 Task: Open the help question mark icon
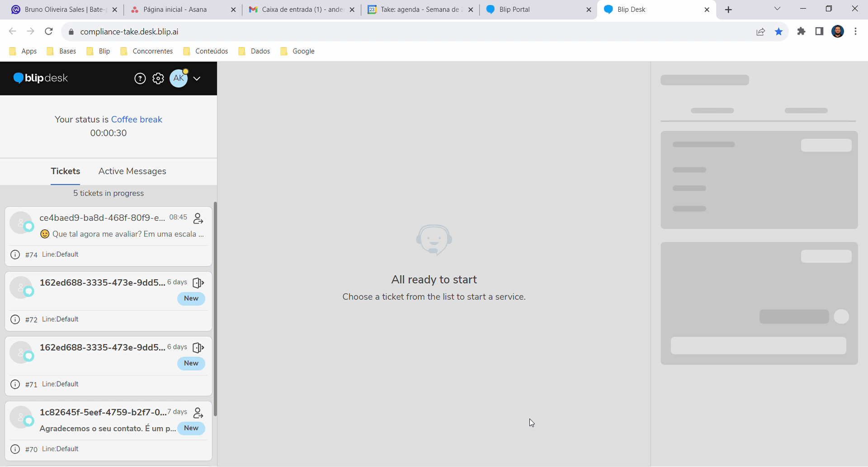coord(140,79)
